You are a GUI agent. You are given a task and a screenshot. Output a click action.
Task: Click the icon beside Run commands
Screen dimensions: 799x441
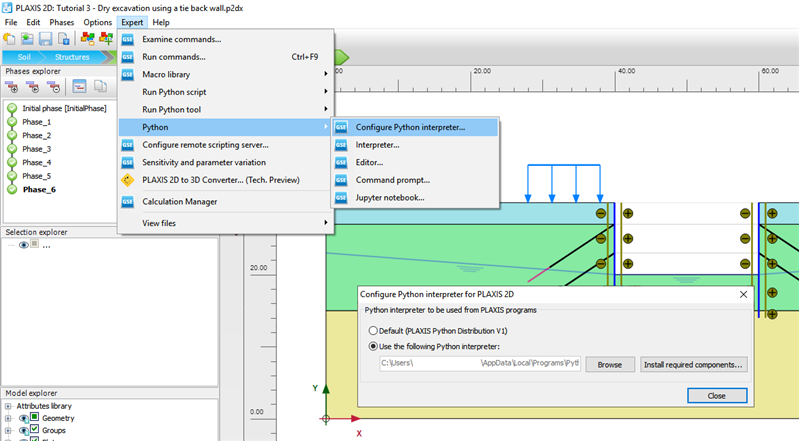127,57
